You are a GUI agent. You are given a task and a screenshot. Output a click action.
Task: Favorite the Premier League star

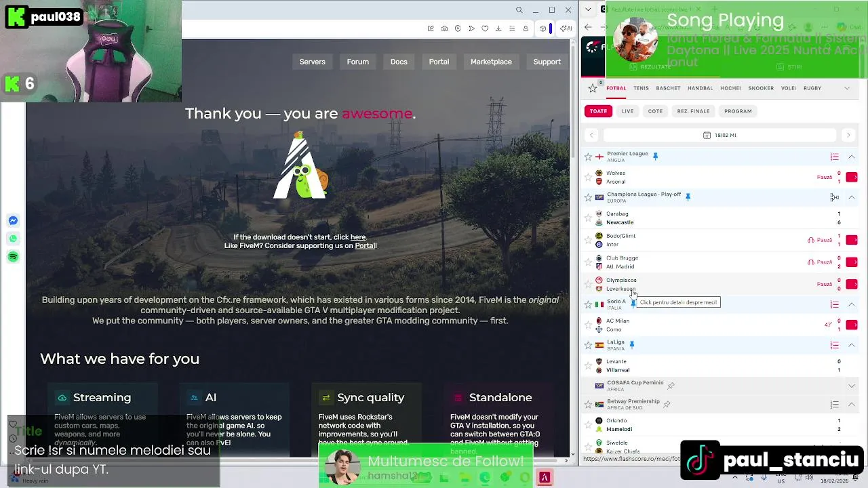588,157
